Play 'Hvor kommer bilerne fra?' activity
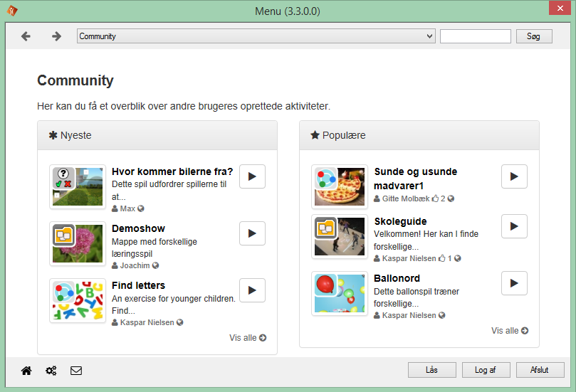Image resolution: width=576 pixels, height=392 pixels. tap(252, 176)
